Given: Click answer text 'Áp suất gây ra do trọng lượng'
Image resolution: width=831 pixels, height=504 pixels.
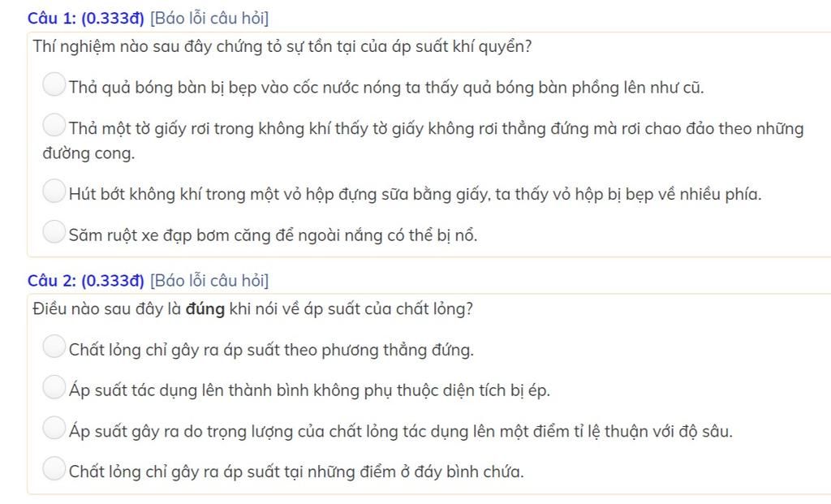Looking at the screenshot, I should pyautogui.click(x=400, y=431).
